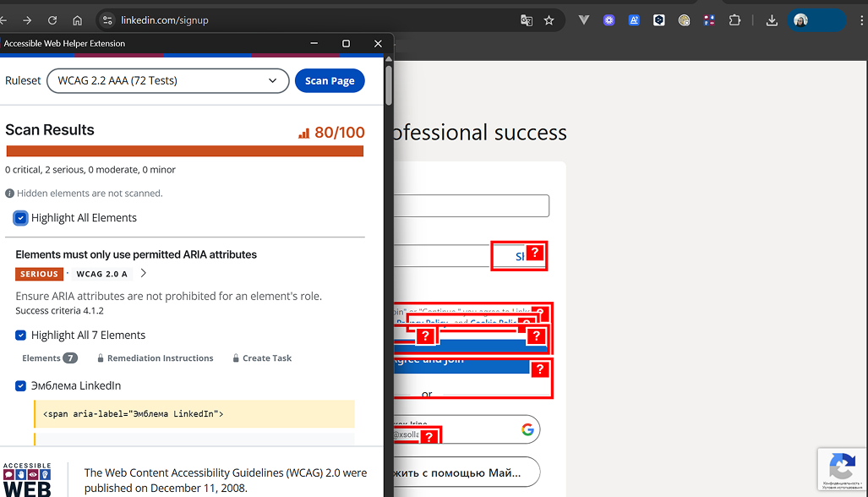Click the reCAPTCHA badge icon
This screenshot has width=868, height=497.
(x=841, y=467)
